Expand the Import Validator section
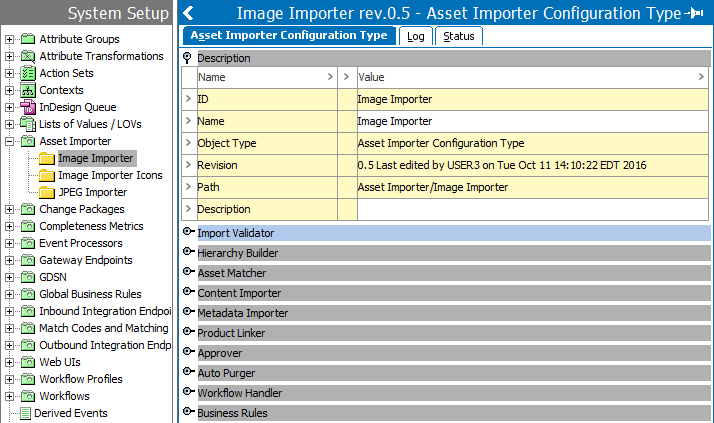714x423 pixels. [x=188, y=233]
